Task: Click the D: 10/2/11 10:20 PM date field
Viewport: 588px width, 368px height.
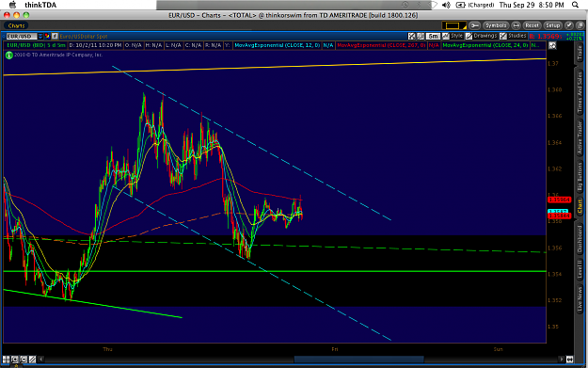Action: pos(95,45)
